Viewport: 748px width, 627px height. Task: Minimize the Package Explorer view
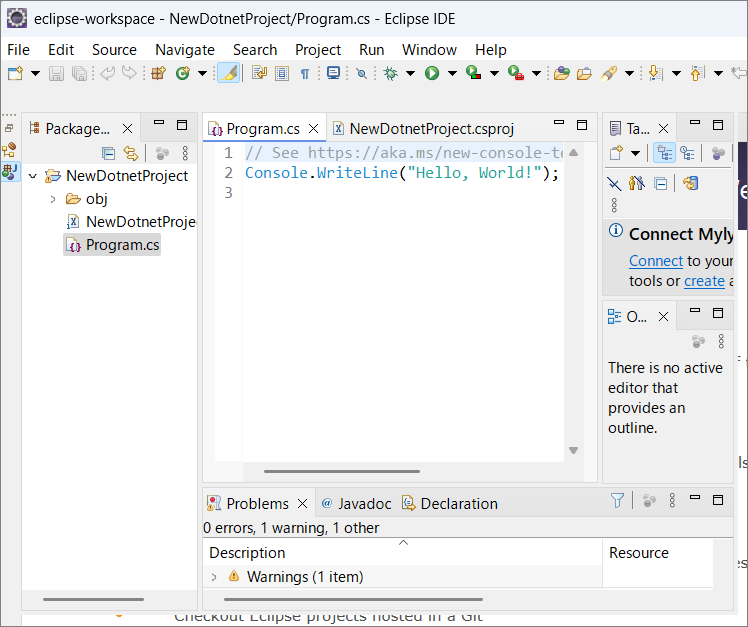(159, 123)
